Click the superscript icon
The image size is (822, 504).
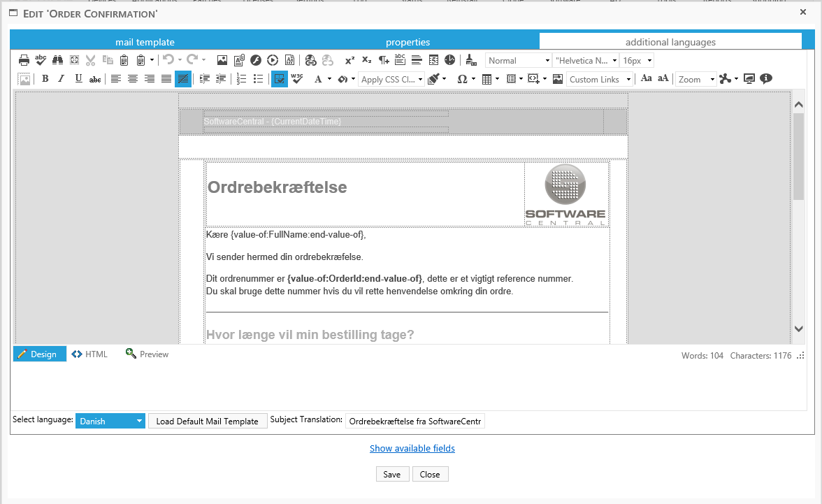point(349,61)
